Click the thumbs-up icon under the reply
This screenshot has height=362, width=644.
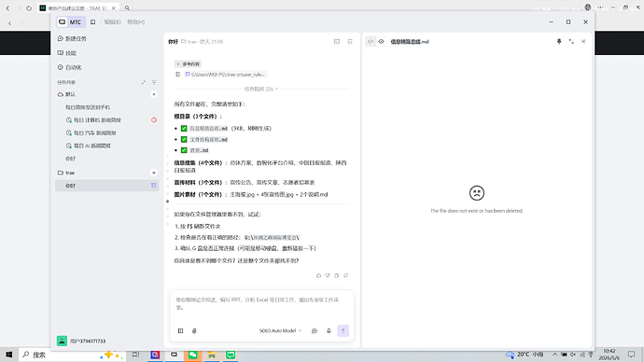(318, 275)
